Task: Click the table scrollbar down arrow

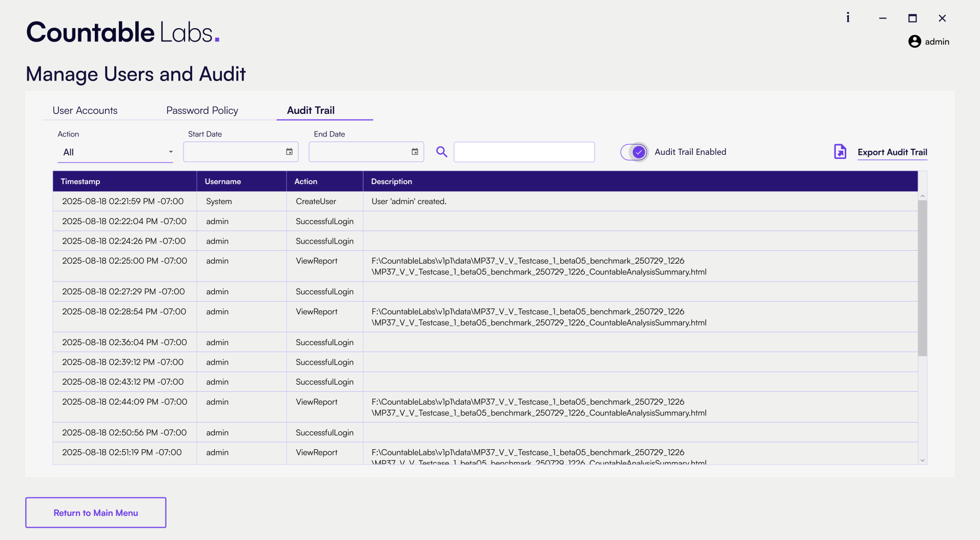Action: coord(923,460)
